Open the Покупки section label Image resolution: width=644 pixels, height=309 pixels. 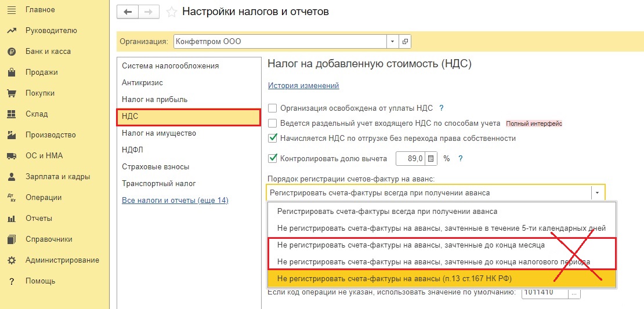tap(40, 93)
